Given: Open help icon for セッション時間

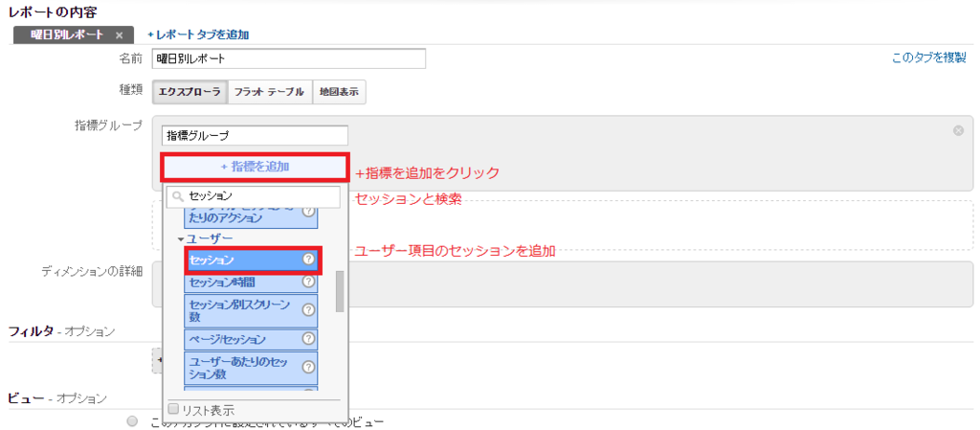Looking at the screenshot, I should pos(308,283).
